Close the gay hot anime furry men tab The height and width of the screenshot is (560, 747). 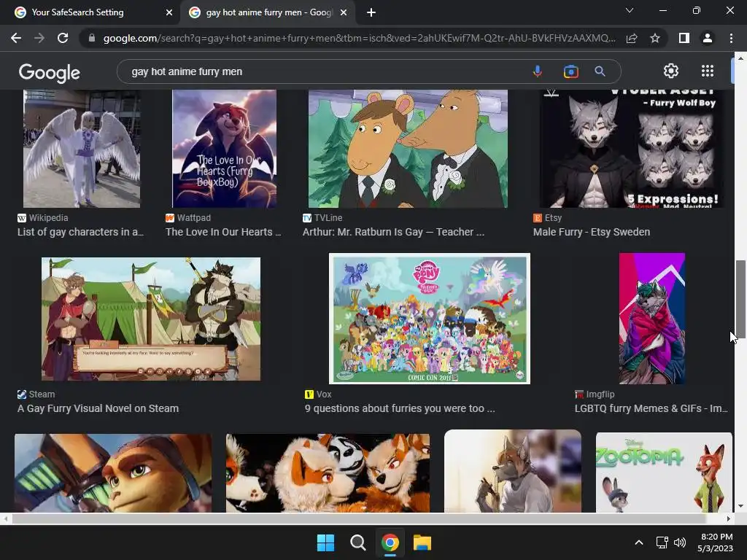344,12
